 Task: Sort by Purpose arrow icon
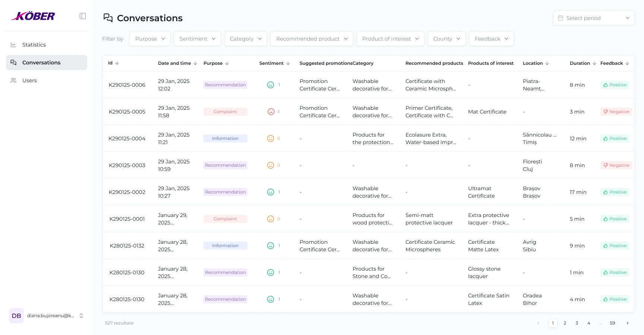click(227, 63)
